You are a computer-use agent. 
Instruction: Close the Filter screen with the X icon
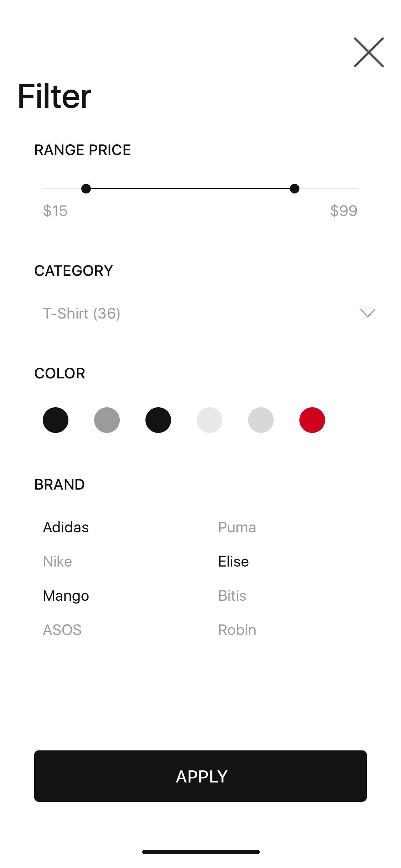(369, 52)
